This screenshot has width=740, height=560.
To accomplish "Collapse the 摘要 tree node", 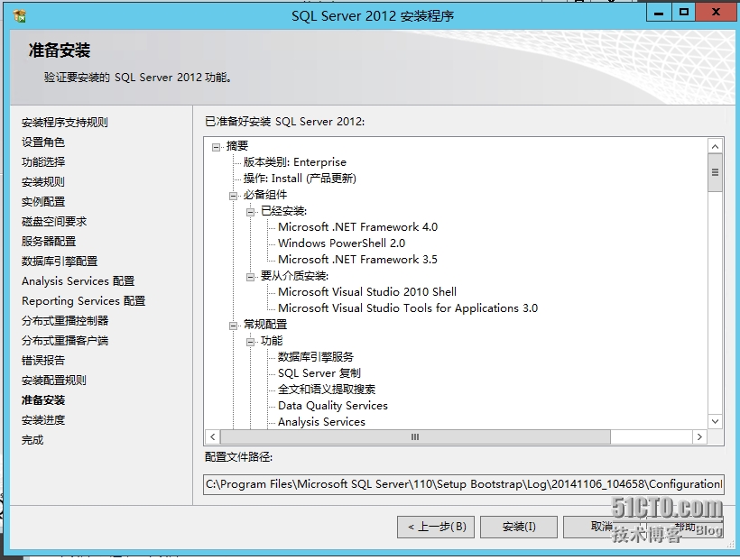I will point(214,145).
